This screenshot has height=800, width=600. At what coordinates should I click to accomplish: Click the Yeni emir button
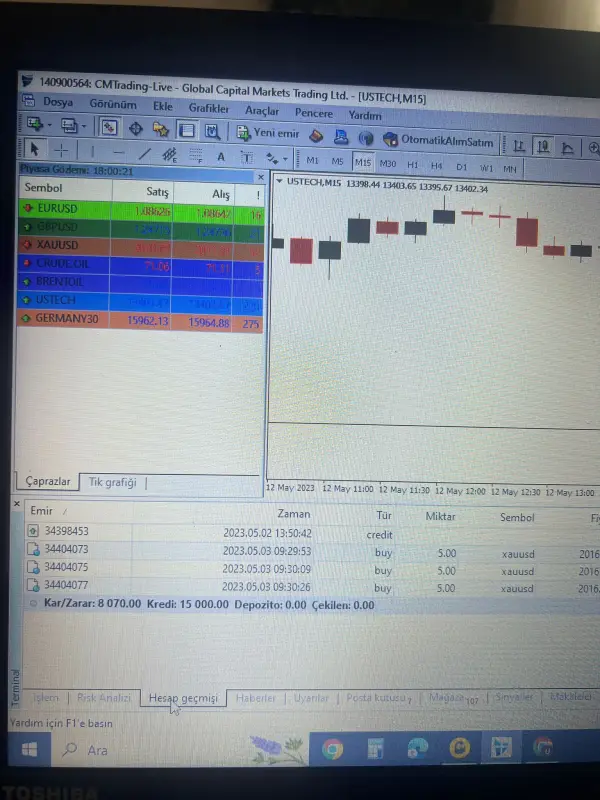pyautogui.click(x=268, y=133)
